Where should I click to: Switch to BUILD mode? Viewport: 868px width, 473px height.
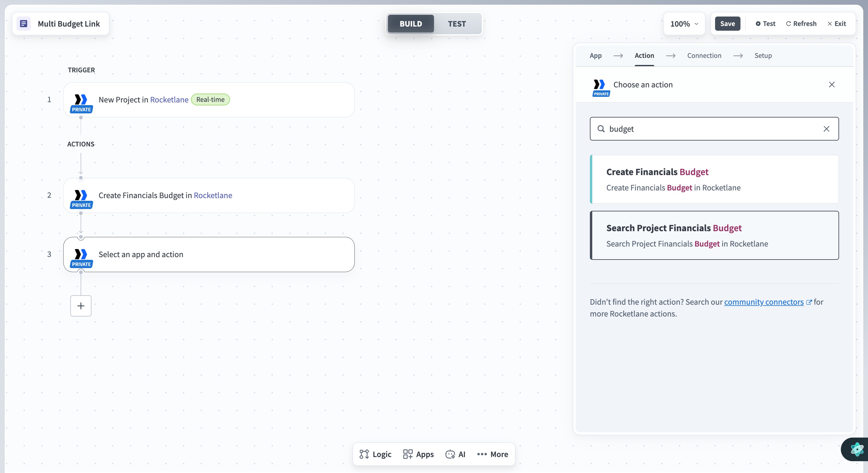coord(410,24)
